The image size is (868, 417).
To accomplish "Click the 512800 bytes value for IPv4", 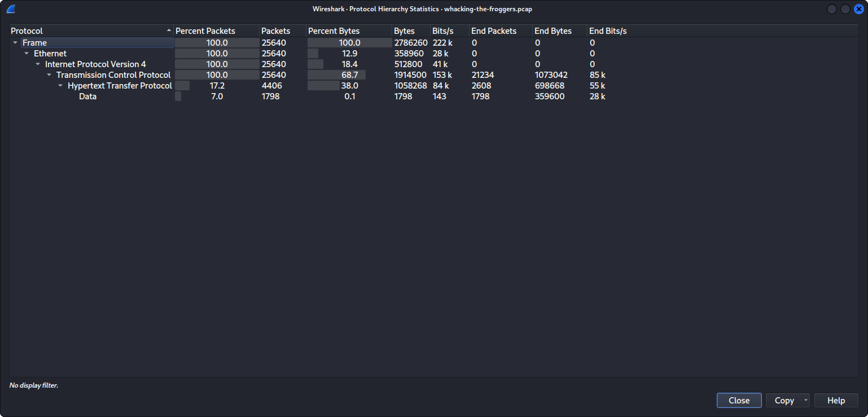I will point(408,64).
